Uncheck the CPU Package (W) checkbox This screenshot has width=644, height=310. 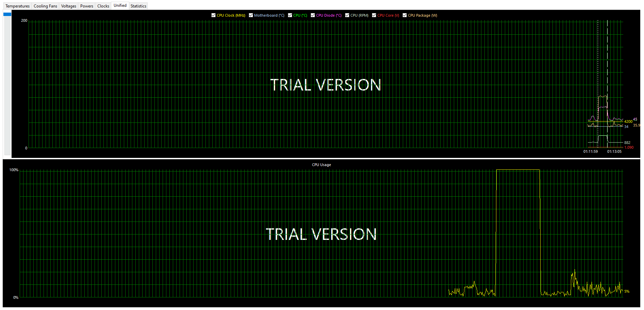point(404,15)
